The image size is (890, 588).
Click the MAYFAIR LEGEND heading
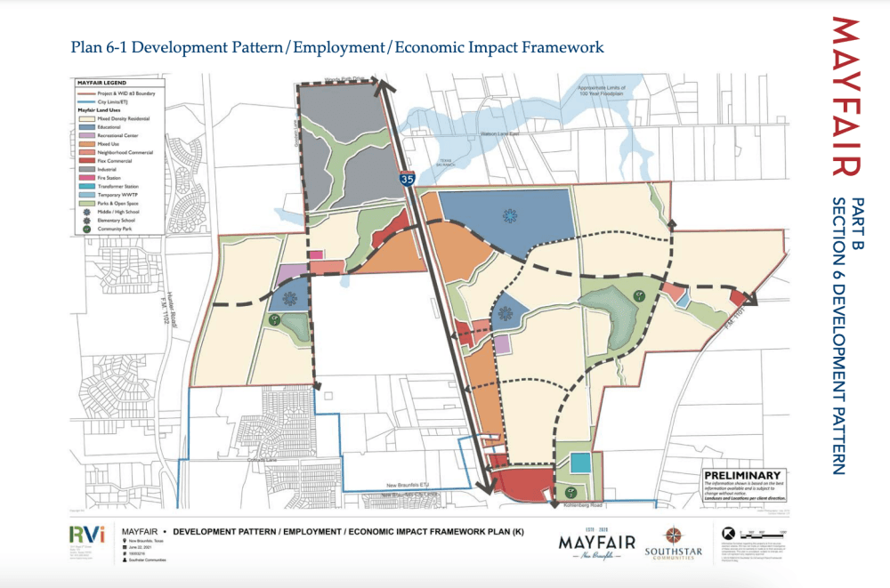tap(101, 83)
